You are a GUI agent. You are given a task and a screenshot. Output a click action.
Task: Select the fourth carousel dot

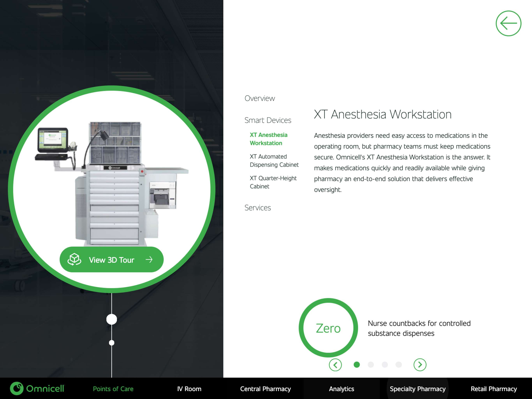point(399,365)
